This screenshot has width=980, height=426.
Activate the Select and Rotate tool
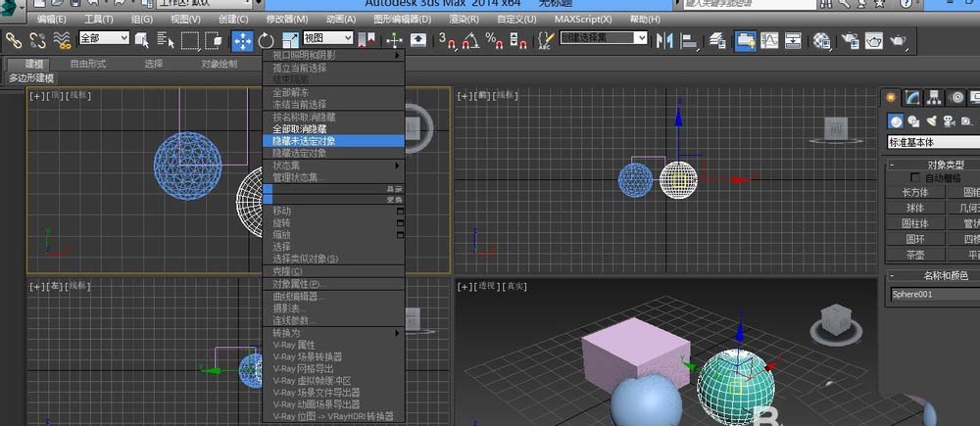point(267,40)
